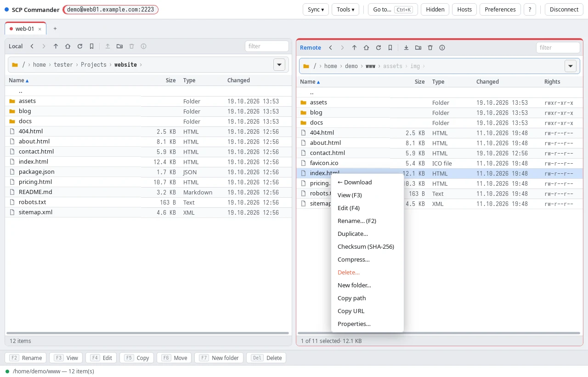Screen dimensions: 588x377
Task: Create new folder via Remote toolbar icon
Action: [x=418, y=47]
